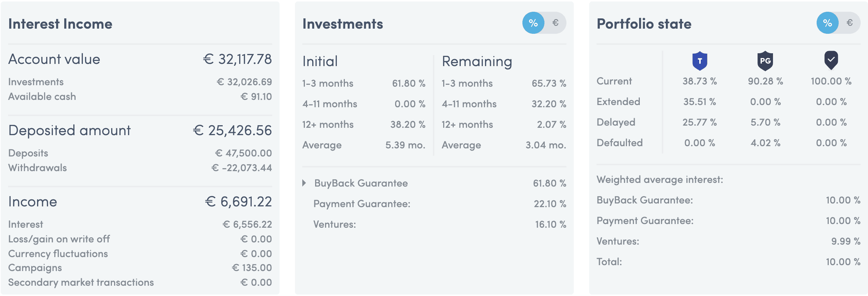Click the Initial column heading
868x296 pixels.
pos(320,61)
